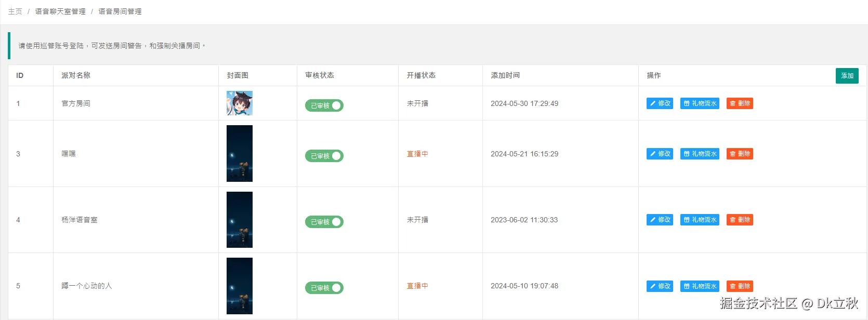Open gift flow icon for 杨洋语音室
The image size is (868, 320).
coord(687,220)
